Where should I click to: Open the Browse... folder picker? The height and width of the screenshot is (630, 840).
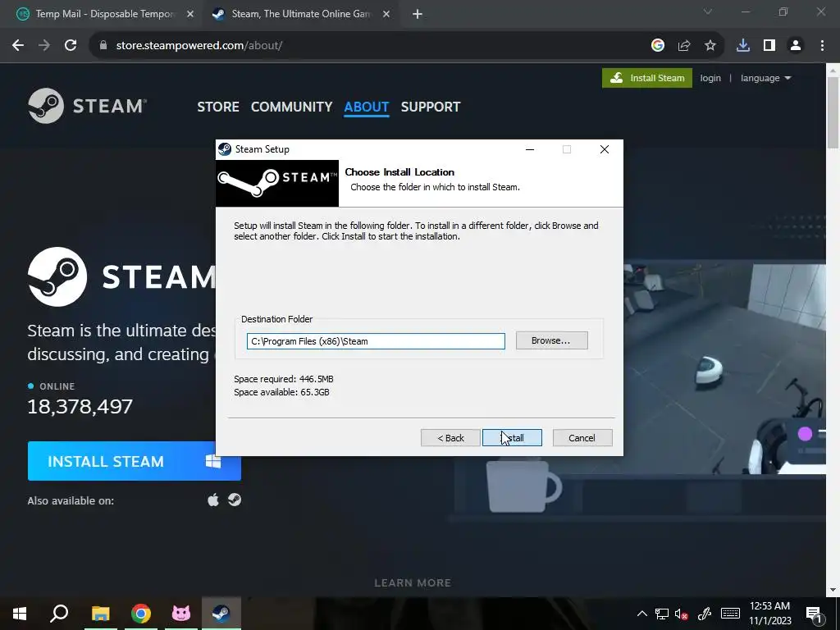pos(551,340)
